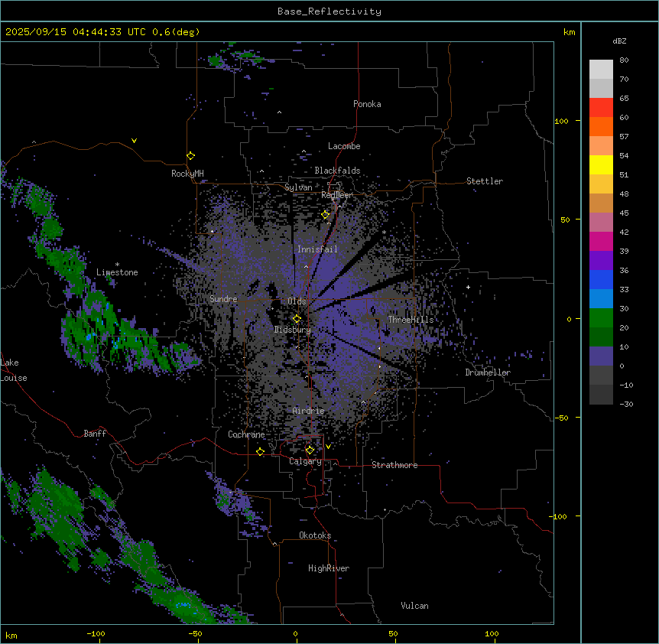Click the yellow diamond marker below Cochrane

[x=260, y=451]
